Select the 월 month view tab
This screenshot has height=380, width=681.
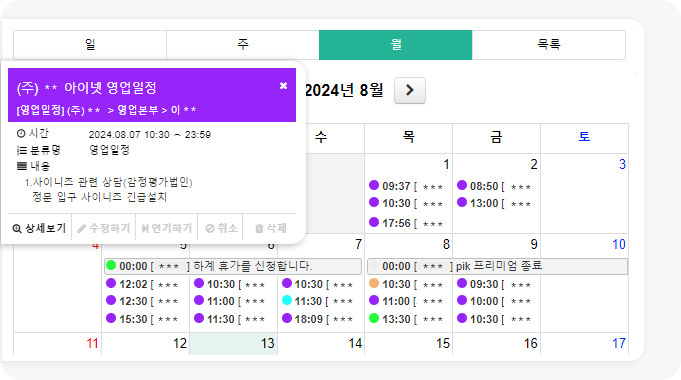click(395, 44)
